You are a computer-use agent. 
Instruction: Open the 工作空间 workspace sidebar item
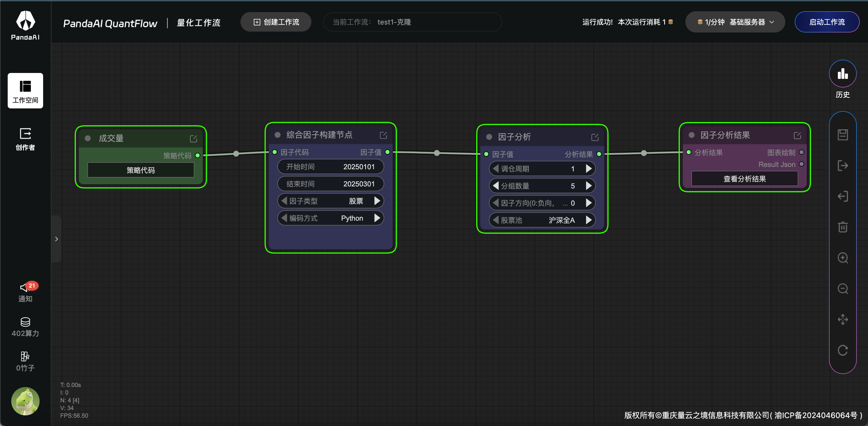25,91
